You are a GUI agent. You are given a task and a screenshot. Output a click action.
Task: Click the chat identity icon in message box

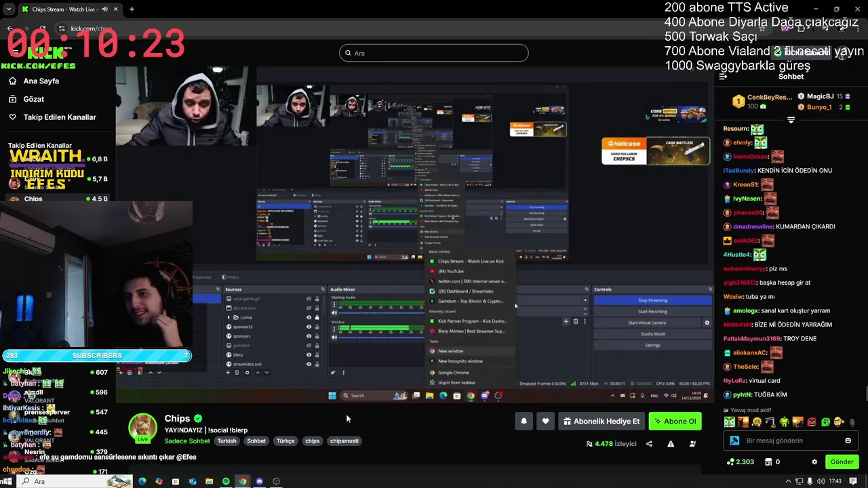point(734,441)
